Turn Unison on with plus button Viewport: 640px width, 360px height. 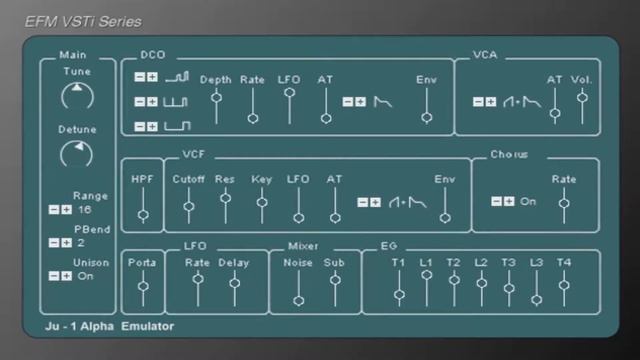(x=67, y=276)
